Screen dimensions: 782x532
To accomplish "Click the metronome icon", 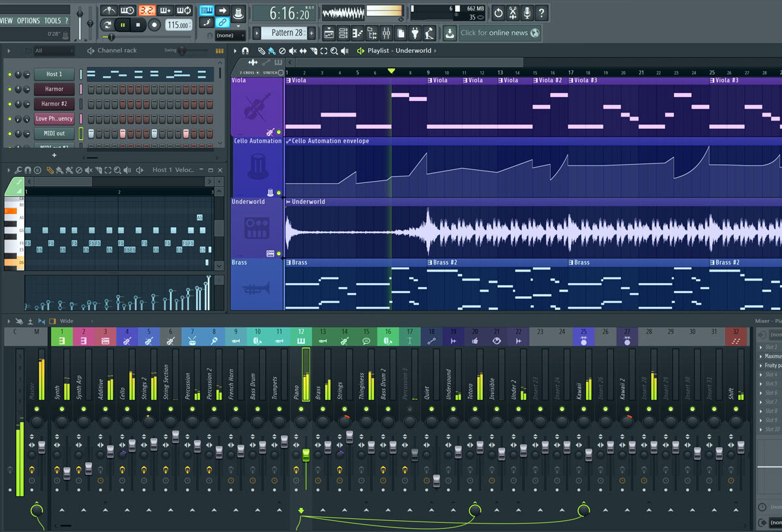I will click(109, 11).
